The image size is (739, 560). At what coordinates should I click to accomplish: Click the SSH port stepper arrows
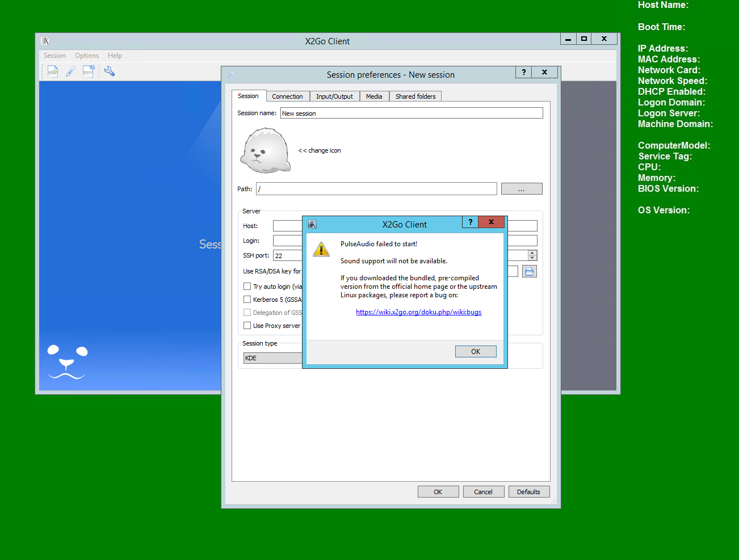(x=532, y=255)
